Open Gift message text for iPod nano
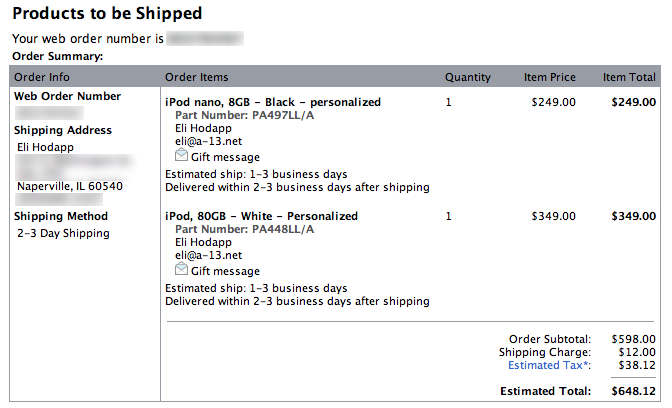 (x=225, y=157)
